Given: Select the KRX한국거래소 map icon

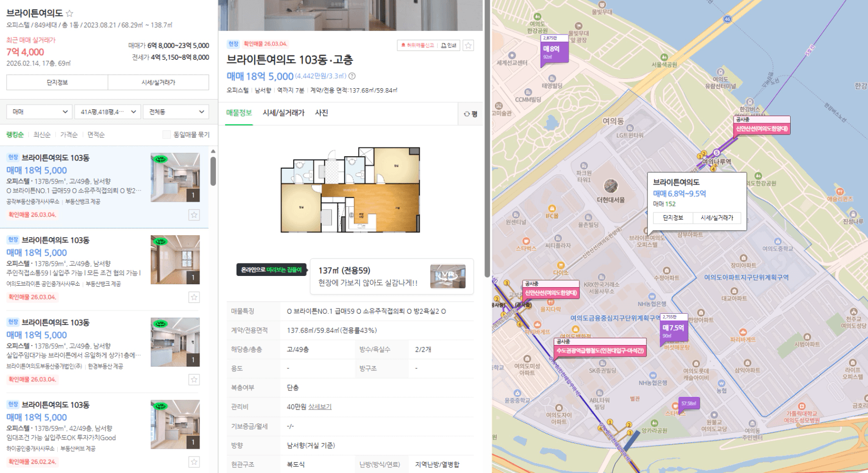Looking at the screenshot, I should pos(602,278).
